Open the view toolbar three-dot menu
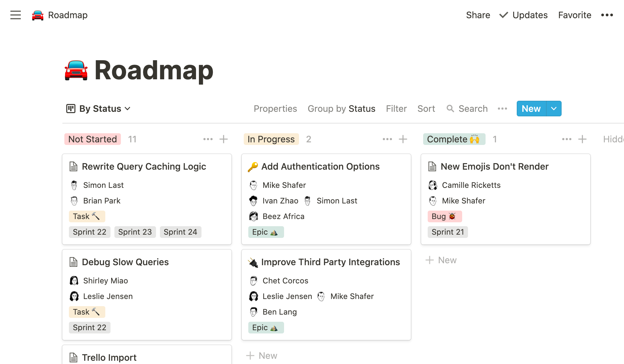 (502, 109)
